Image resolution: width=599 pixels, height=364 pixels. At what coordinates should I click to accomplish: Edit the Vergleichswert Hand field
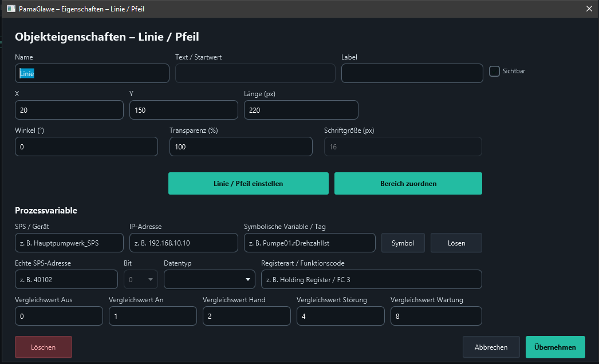point(247,316)
